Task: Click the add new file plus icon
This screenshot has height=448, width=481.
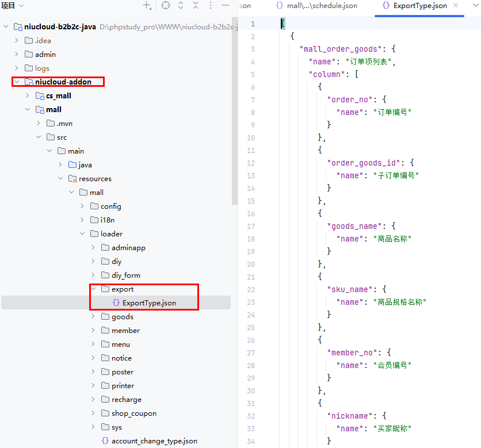Action: coord(147,6)
